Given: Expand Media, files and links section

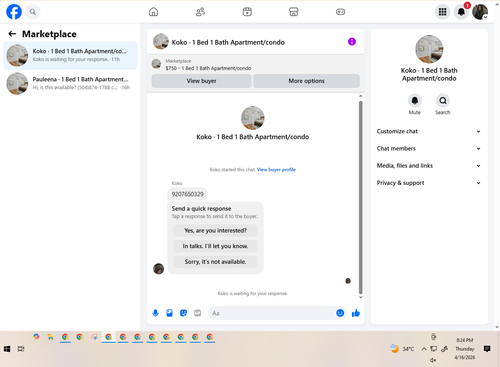Looking at the screenshot, I should tap(429, 166).
